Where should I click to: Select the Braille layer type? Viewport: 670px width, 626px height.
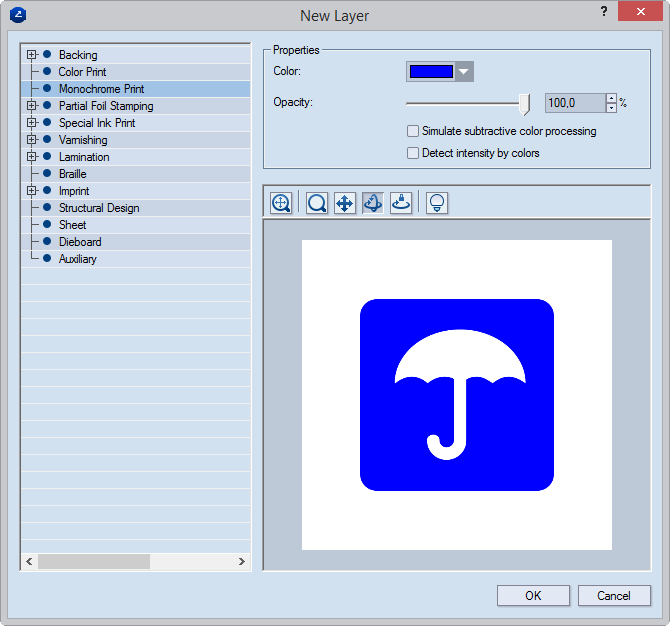pos(73,174)
